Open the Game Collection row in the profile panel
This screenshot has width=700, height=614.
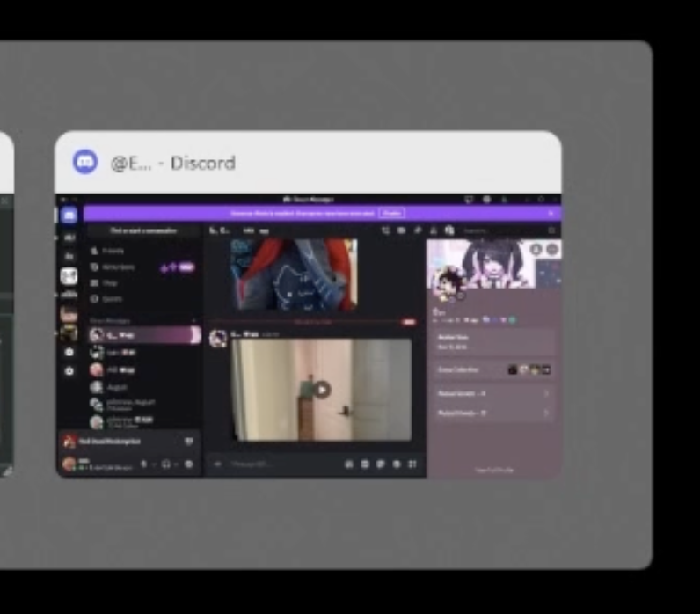[x=493, y=369]
